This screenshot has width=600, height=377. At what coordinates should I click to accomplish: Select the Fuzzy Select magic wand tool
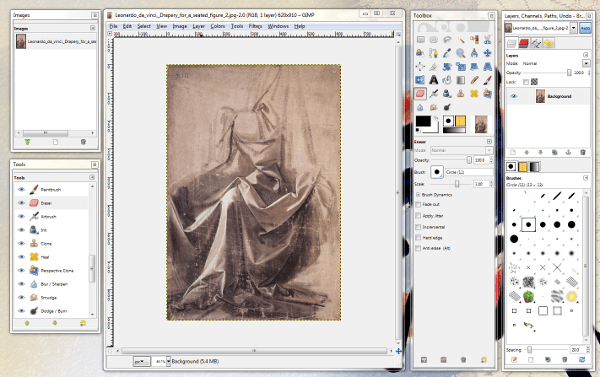[x=461, y=39]
